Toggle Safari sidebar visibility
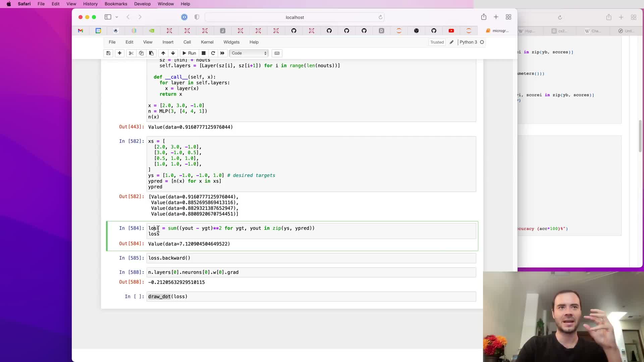Image resolution: width=644 pixels, height=362 pixels. 108,17
